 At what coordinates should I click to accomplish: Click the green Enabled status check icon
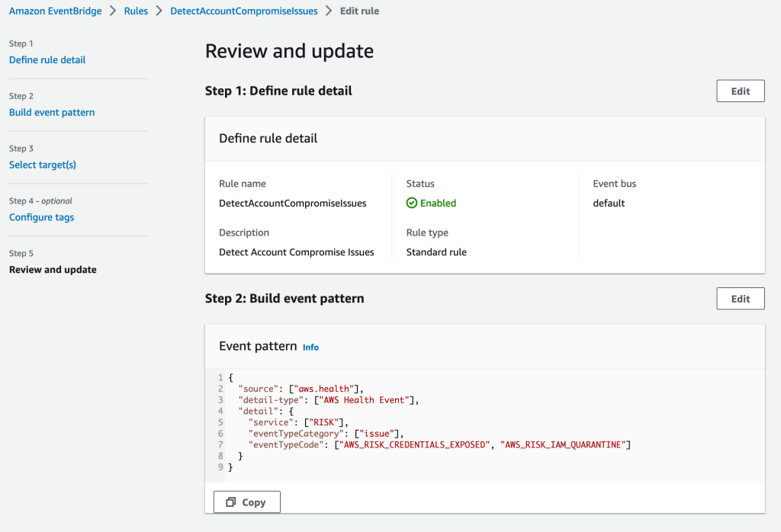(412, 204)
